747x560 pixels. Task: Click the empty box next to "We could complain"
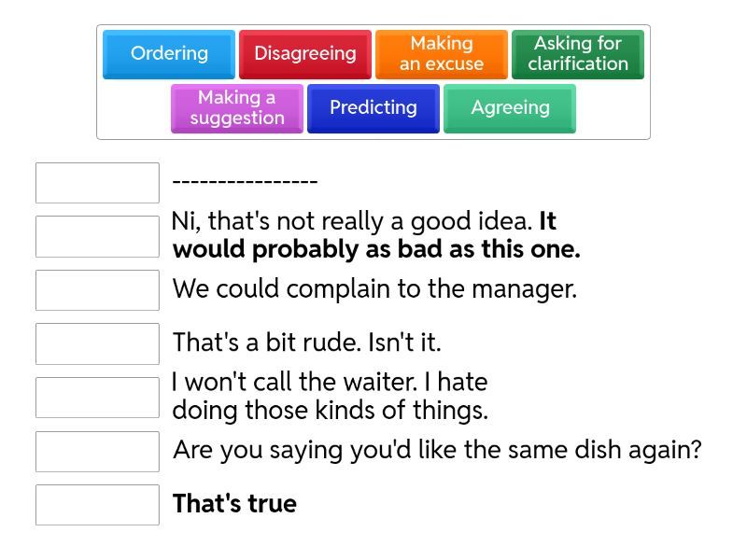pos(98,290)
